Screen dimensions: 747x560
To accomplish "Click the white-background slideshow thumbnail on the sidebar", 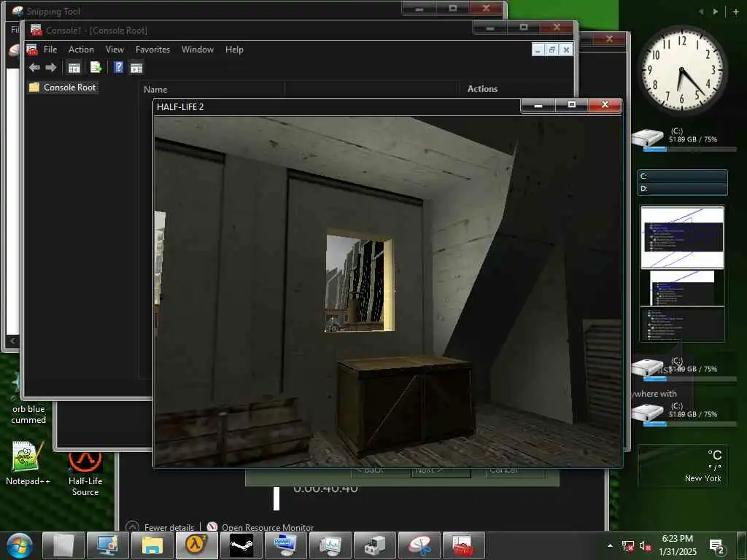I will [682, 237].
